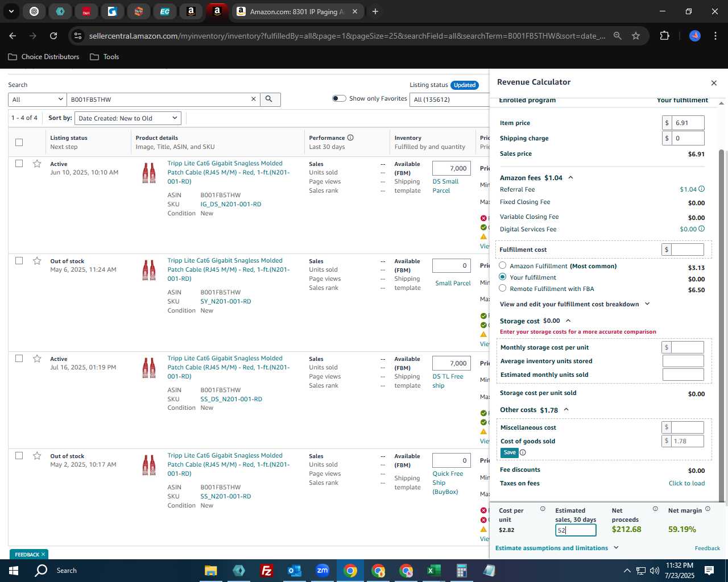Viewport: 728px width, 582px height.
Task: Open a new browser tab
Action: (x=375, y=11)
